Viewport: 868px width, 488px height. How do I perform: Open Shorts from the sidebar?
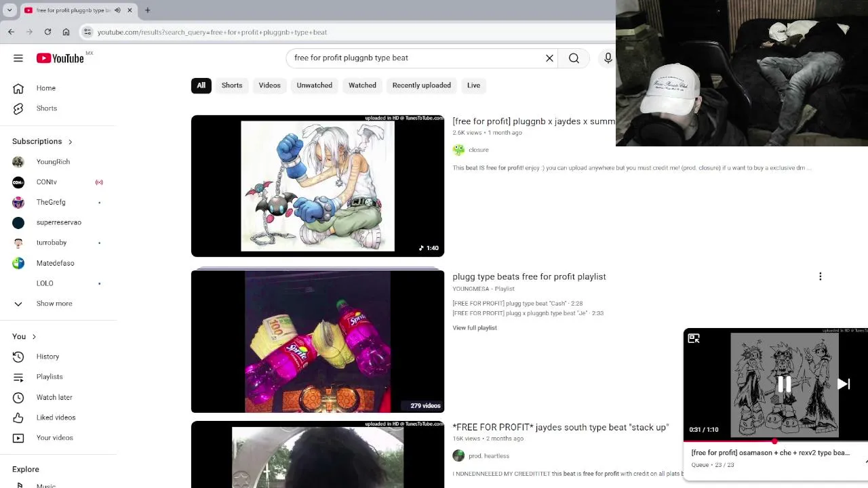47,108
